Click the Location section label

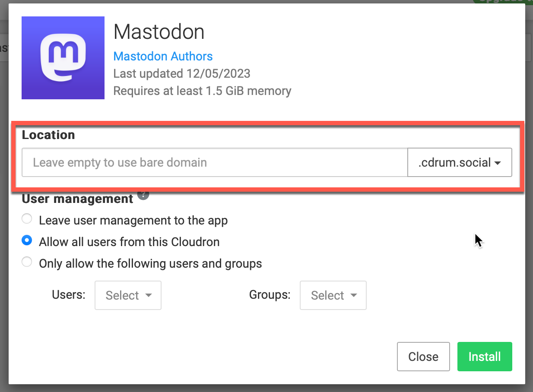[x=48, y=135]
